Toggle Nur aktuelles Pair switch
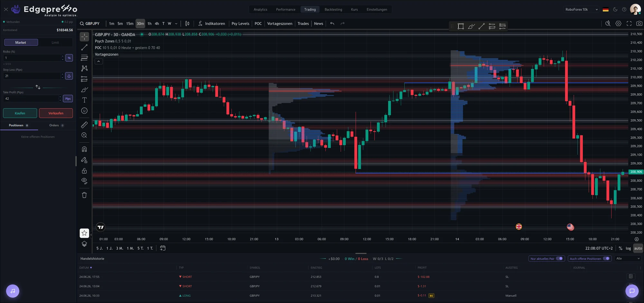The image size is (644, 303). [559, 259]
